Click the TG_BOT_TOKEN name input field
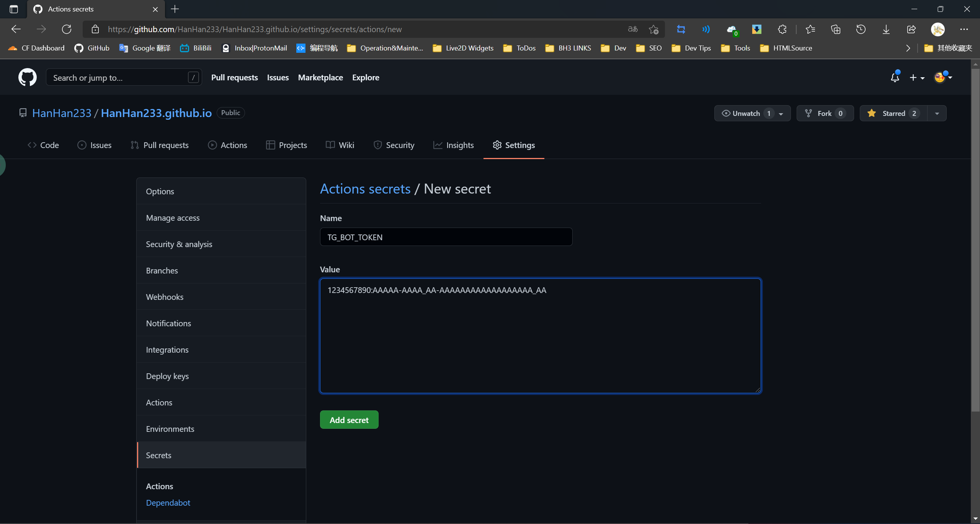This screenshot has height=524, width=980. 446,236
